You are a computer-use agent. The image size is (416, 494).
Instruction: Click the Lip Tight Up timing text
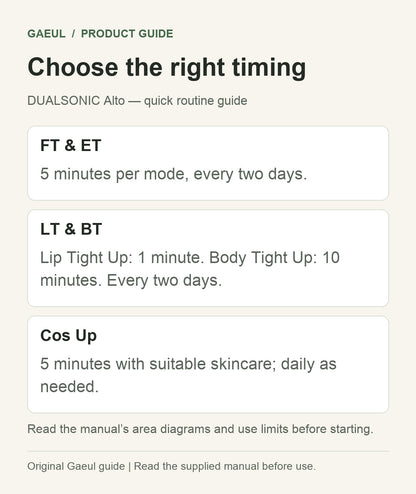[x=122, y=258]
